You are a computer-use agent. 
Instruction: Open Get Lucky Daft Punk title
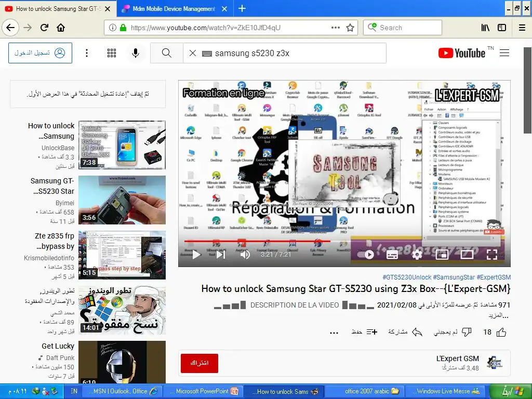click(58, 346)
